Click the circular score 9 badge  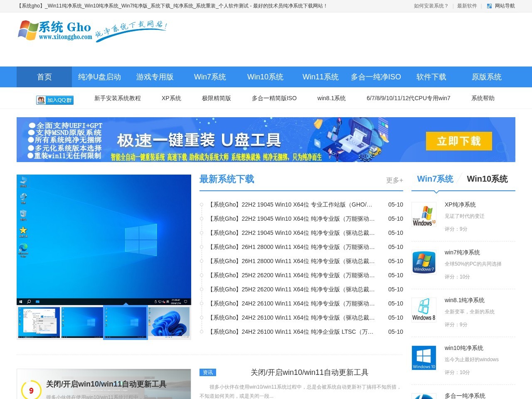click(31, 390)
